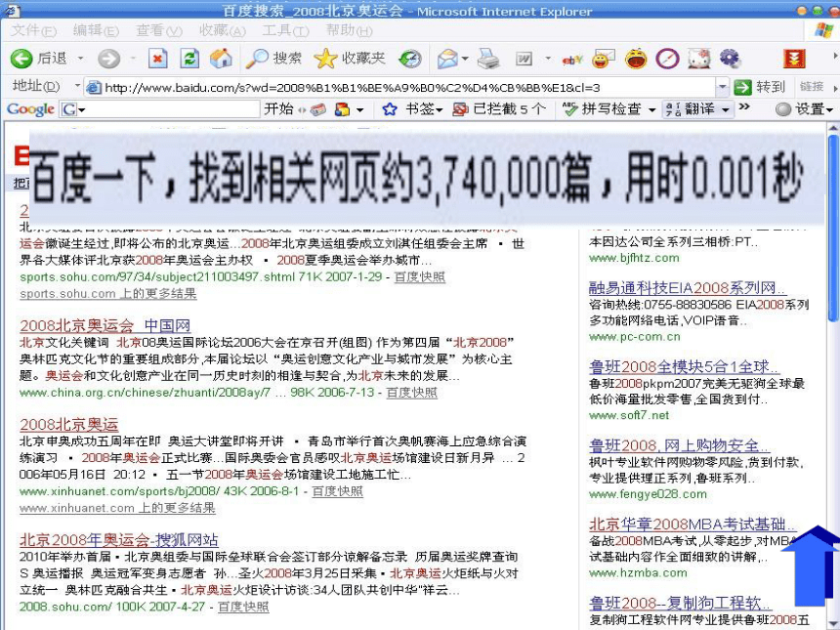The height and width of the screenshot is (630, 840).
Task: Open the 收藏(A) menu
Action: 223,30
